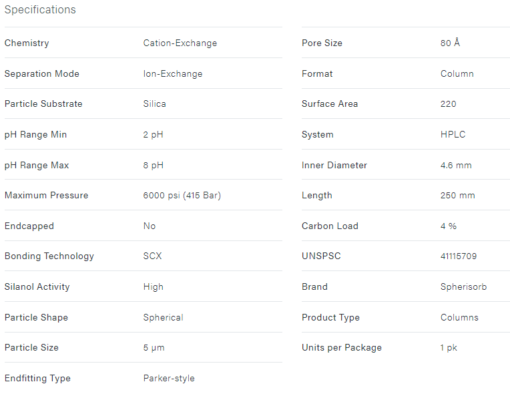Viewport: 510px width, 400px height.
Task: Select the Cation-Exchange chemistry value
Action: (180, 43)
